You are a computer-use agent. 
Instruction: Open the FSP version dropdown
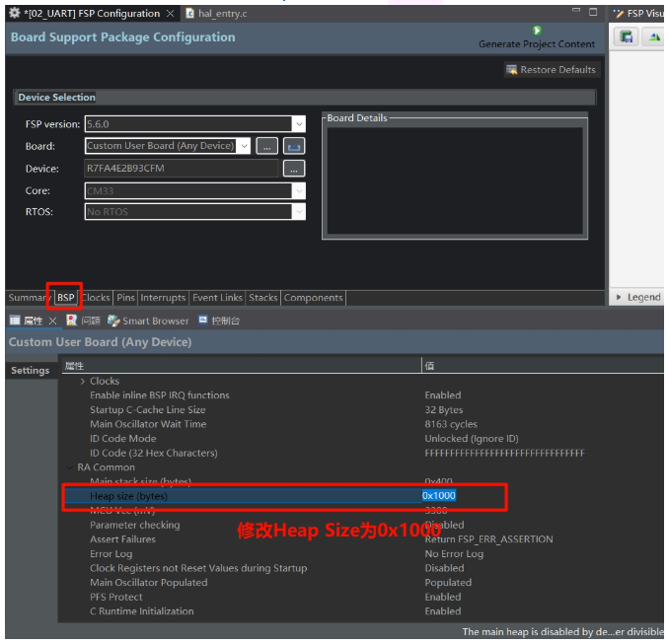coord(299,124)
